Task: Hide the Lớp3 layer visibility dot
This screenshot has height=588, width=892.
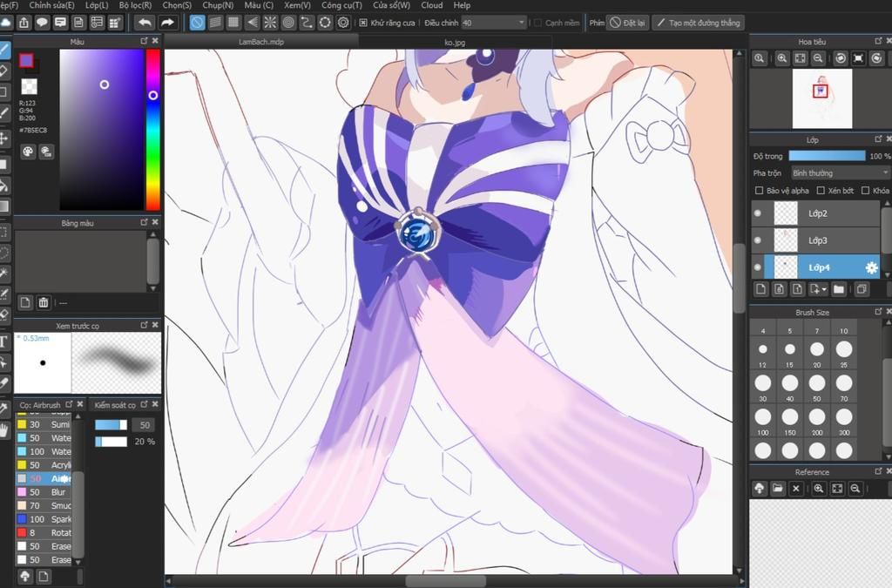Action: point(758,240)
